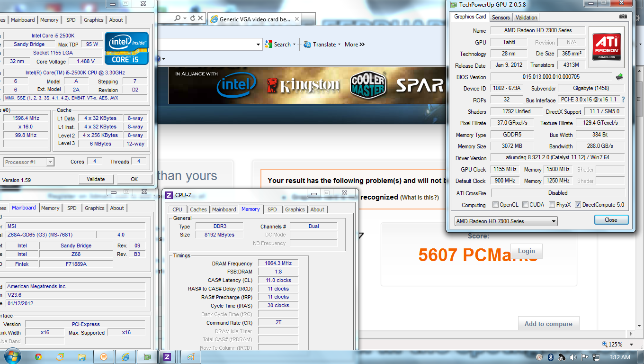Screen dimensions: 644x364
Task: Open a new browser tab
Action: click(x=309, y=19)
